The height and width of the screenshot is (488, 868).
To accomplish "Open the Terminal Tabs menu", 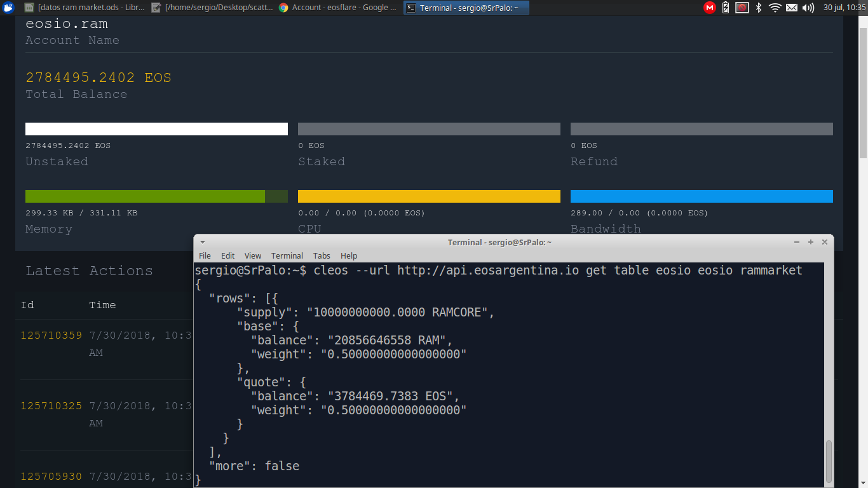I will [x=322, y=255].
